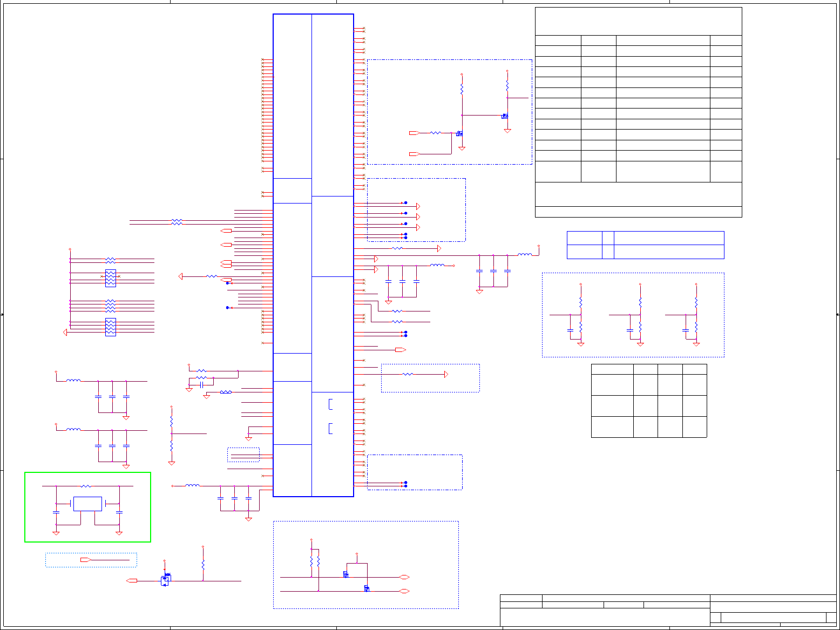Select the lower MOSFET in the level-shifter box
This screenshot has height=630, width=840.
(x=367, y=588)
